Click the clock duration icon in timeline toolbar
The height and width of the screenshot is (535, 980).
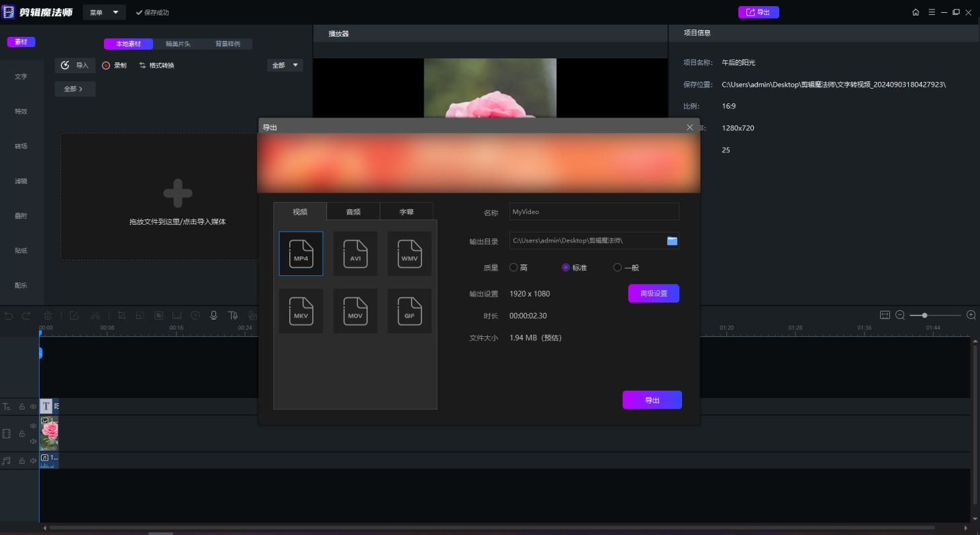pyautogui.click(x=195, y=315)
